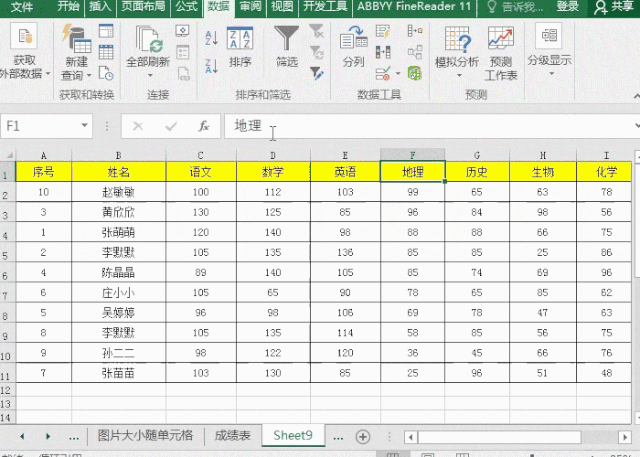Switch to the 页面布局 tab
Image resolution: width=640 pixels, height=457 pixels.
(x=143, y=7)
